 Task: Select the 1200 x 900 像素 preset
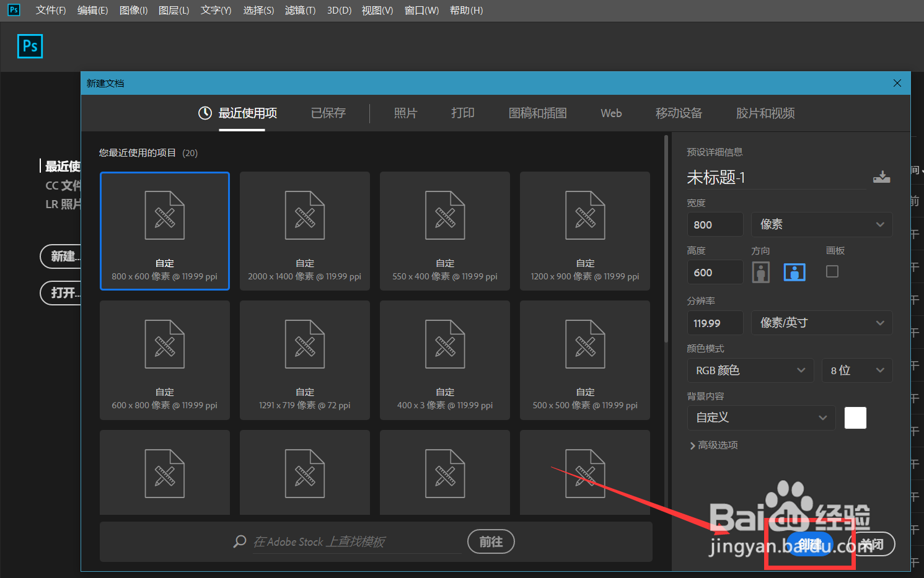585,231
